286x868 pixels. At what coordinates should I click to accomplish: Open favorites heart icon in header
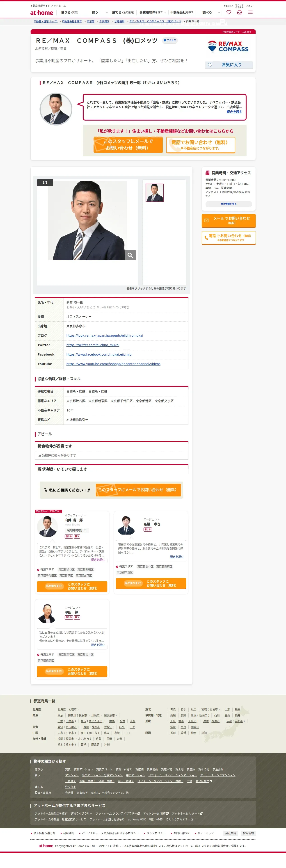coord(229,12)
